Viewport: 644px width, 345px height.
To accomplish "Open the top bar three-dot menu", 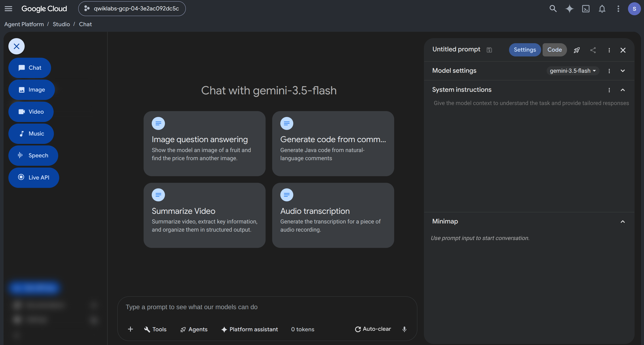I will click(x=618, y=9).
